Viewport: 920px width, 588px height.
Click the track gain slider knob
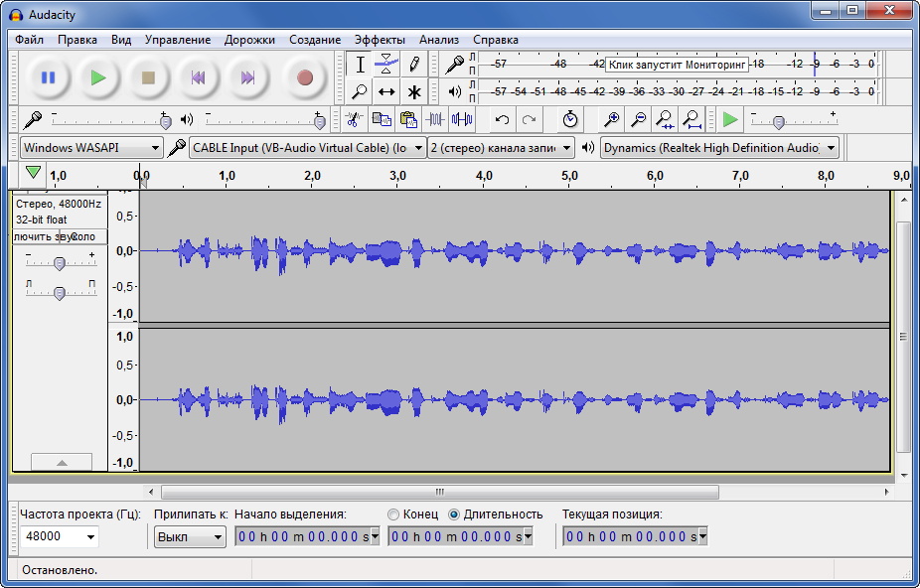point(60,263)
